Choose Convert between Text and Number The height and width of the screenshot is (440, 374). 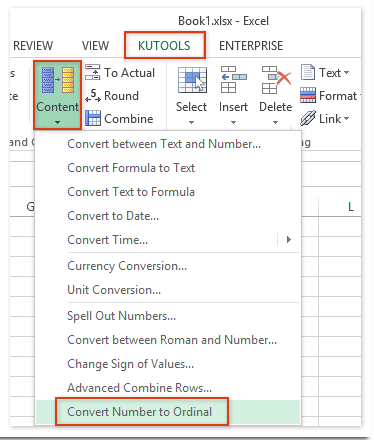pyautogui.click(x=168, y=144)
